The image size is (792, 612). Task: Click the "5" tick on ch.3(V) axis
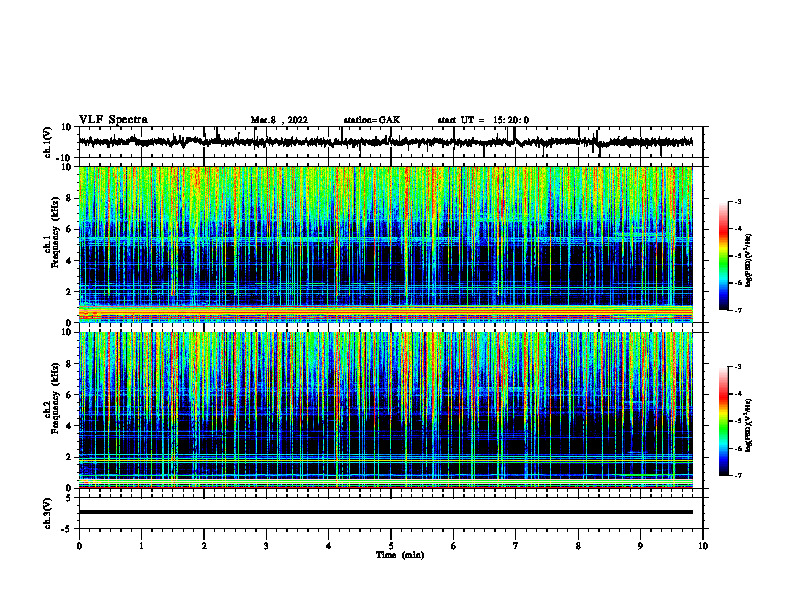click(69, 498)
